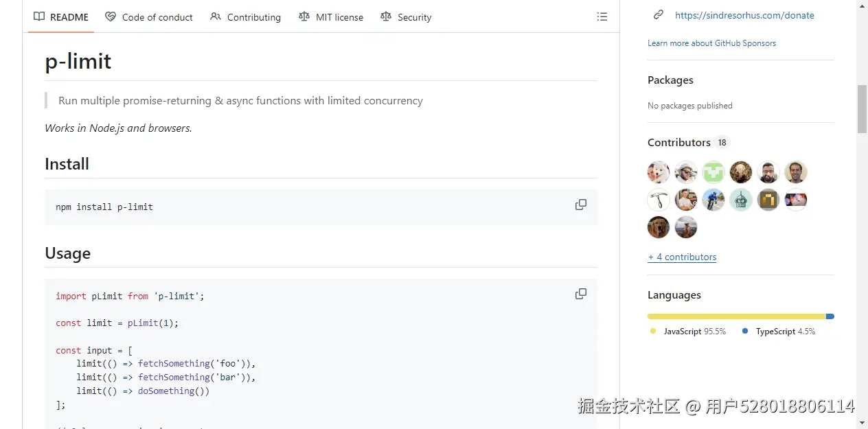Select the MIT license tab
Screen dimensions: 868x429
(x=331, y=16)
